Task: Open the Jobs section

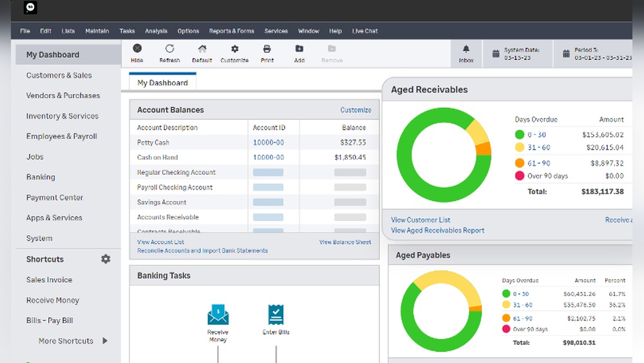Action: (x=35, y=157)
